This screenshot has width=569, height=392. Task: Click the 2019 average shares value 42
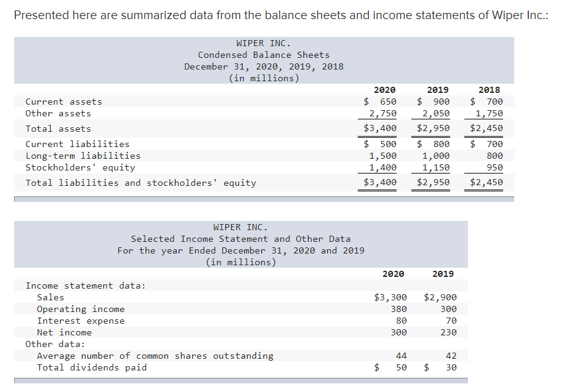click(x=451, y=356)
